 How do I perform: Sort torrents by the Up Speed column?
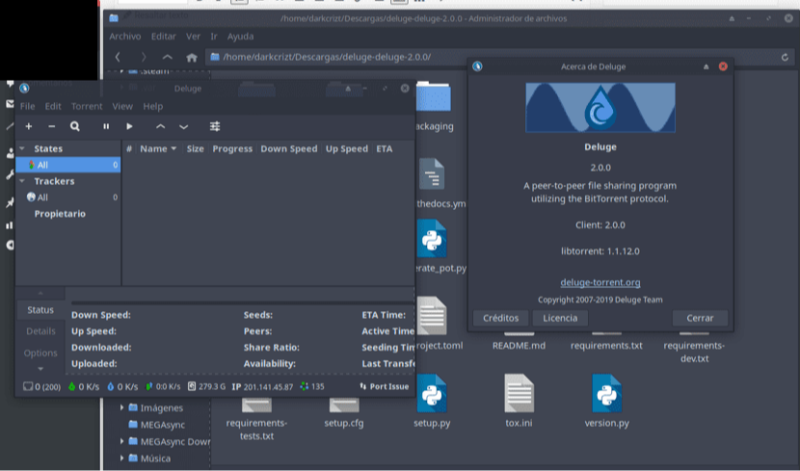(x=346, y=148)
